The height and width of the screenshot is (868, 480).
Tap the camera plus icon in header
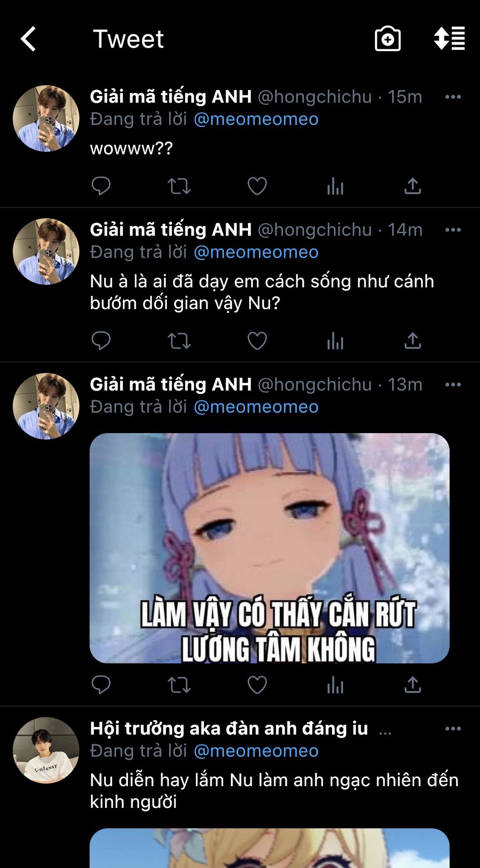388,39
